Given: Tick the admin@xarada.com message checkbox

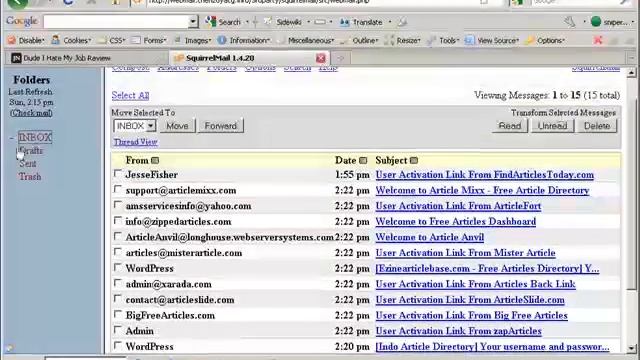Looking at the screenshot, I should pos(118,283).
